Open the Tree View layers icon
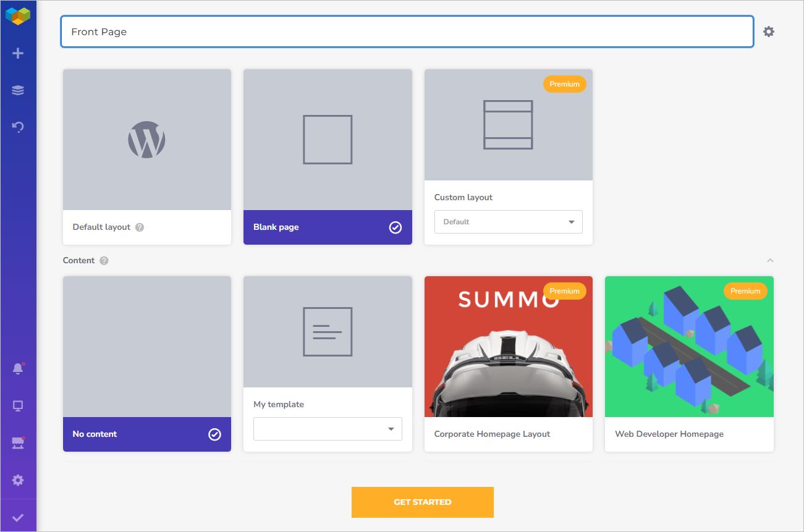The image size is (804, 532). (x=19, y=90)
